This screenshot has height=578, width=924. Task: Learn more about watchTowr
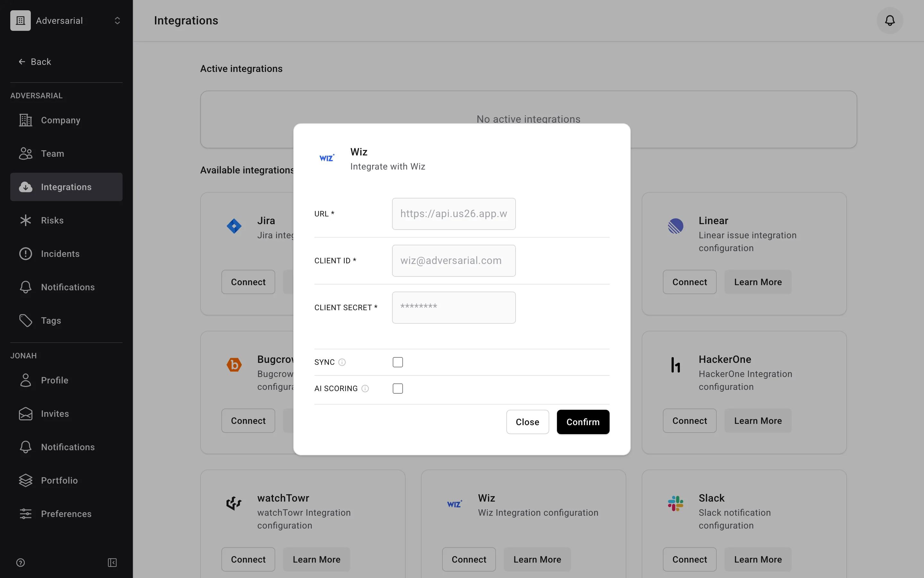coord(317,560)
